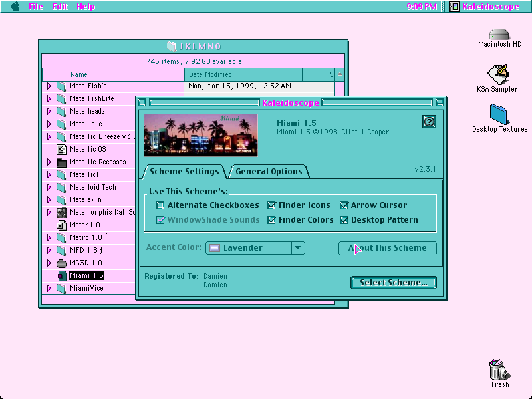Image resolution: width=532 pixels, height=399 pixels.
Task: Open the Edit menu
Action: [60, 7]
